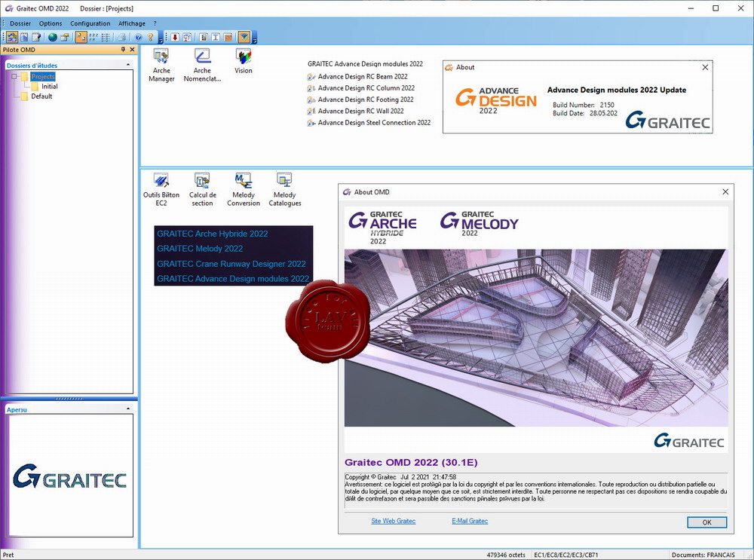Image resolution: width=754 pixels, height=560 pixels.
Task: Launch Arche Manager
Action: pyautogui.click(x=161, y=66)
